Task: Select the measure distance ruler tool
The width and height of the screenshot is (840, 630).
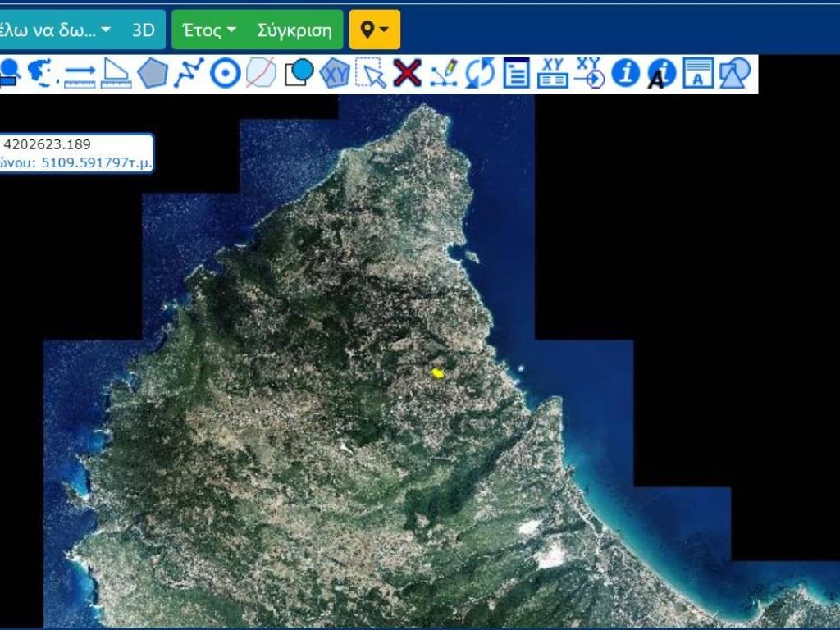Action: [x=80, y=74]
